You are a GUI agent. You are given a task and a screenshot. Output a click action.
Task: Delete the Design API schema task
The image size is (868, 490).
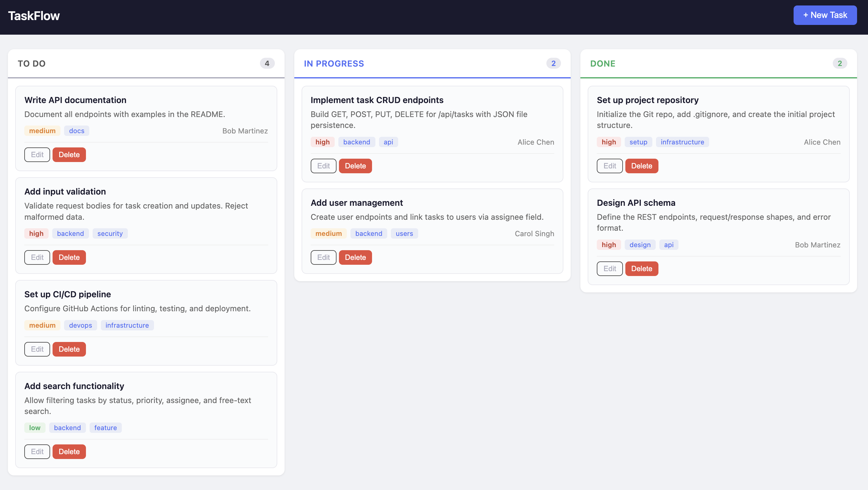click(641, 269)
